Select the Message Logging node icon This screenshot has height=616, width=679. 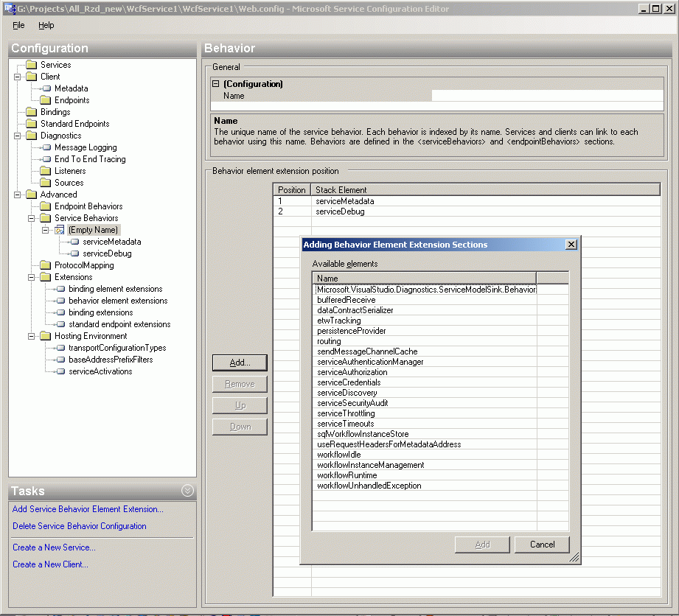(x=46, y=147)
